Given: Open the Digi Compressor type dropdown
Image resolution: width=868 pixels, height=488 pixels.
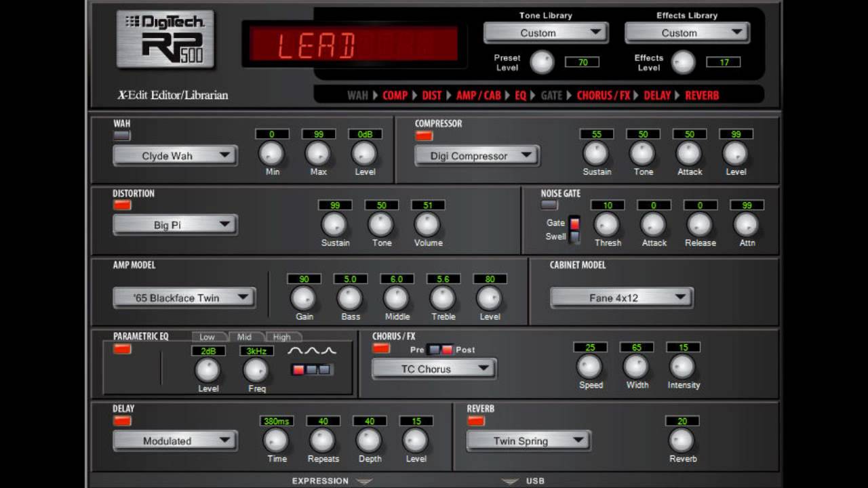Looking at the screenshot, I should tap(477, 156).
